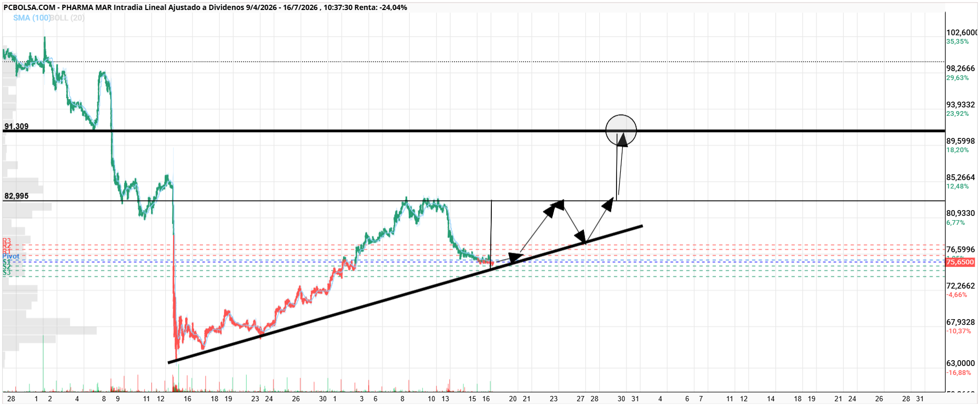980x406 pixels.
Task: Click the date label 28 at far left
Action: 11,399
